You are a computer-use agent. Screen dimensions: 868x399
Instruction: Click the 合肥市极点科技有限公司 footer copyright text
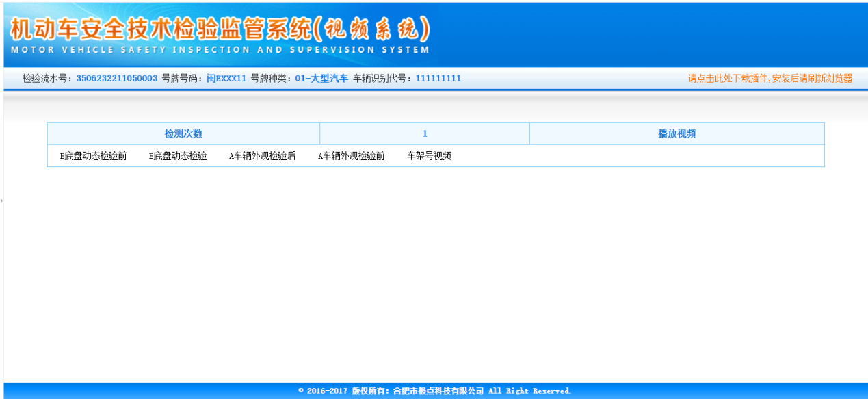[x=434, y=391]
